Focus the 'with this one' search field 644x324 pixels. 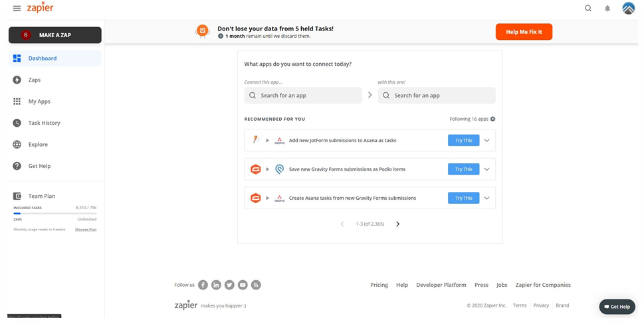(437, 95)
